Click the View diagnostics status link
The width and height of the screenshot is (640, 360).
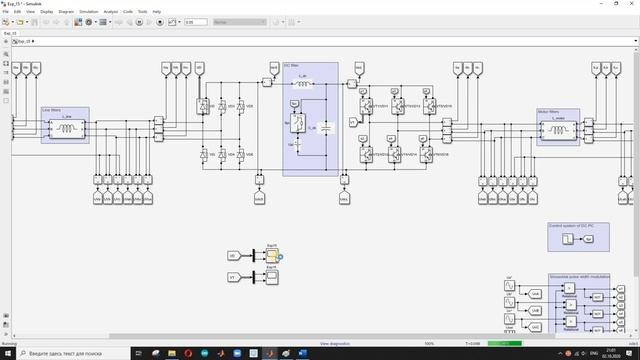click(x=335, y=344)
